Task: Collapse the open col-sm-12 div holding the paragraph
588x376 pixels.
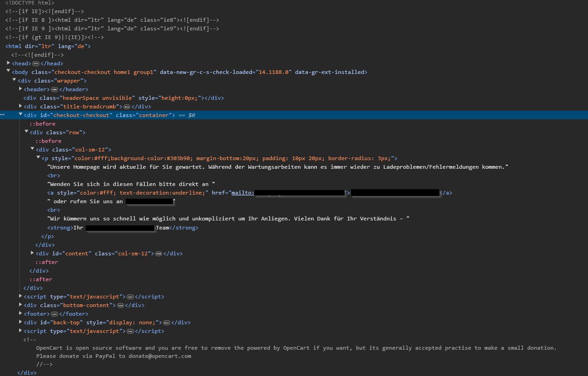Action: 32,149
